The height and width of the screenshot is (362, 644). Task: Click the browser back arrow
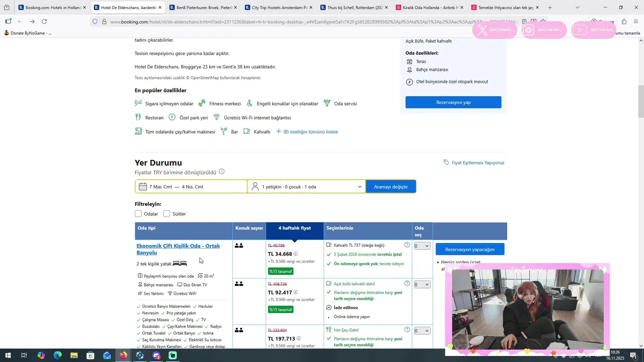click(20, 22)
